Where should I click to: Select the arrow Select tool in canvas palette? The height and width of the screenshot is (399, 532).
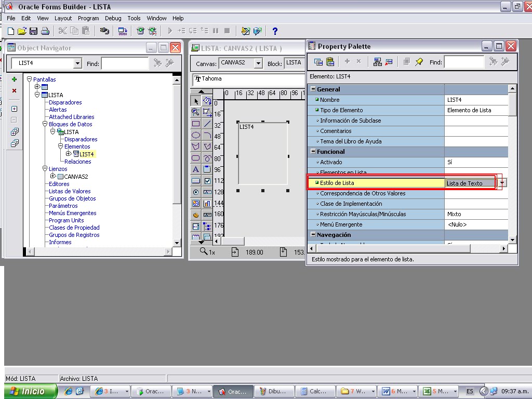point(196,101)
